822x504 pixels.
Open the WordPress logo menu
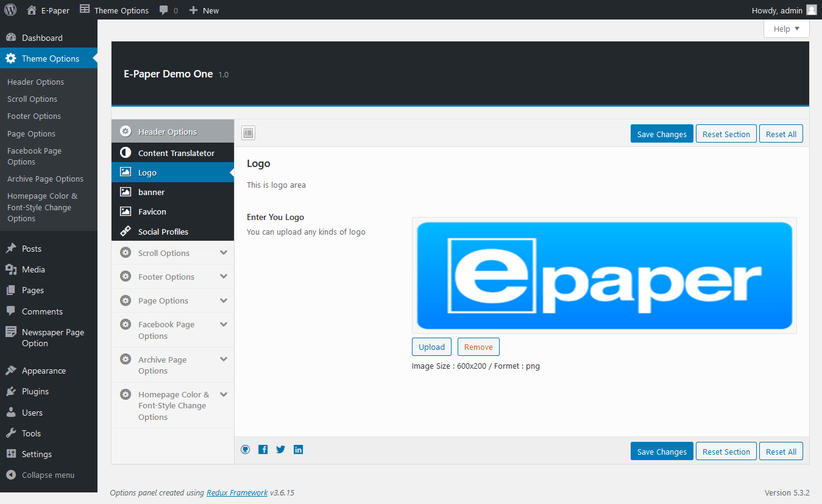click(x=10, y=10)
